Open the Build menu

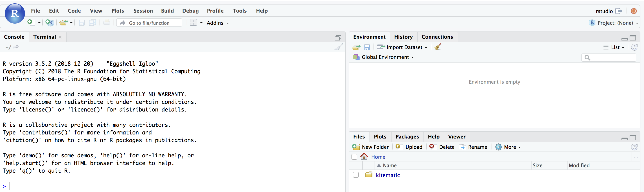[167, 11]
